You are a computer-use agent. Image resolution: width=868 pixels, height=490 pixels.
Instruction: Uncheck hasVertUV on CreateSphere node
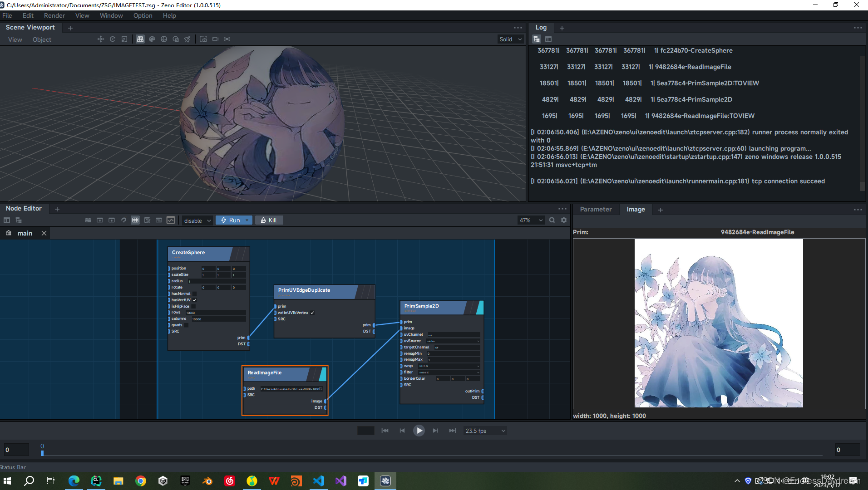(194, 300)
